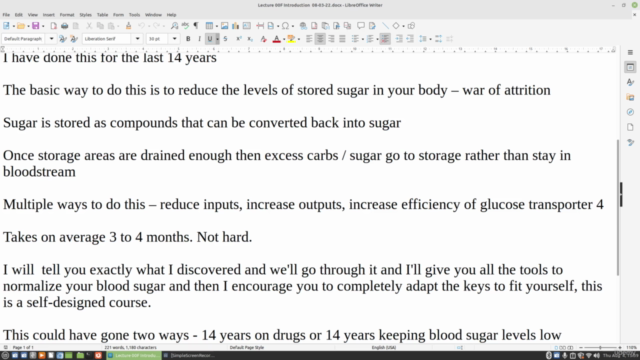This screenshot has height=360, width=640.
Task: Open the Tools menu
Action: [x=134, y=15]
